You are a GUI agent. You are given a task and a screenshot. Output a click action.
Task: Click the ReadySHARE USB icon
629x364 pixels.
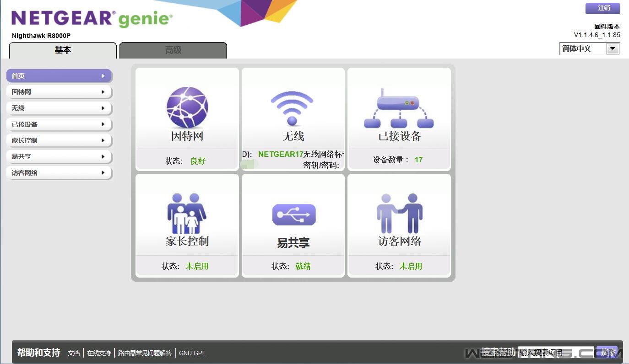click(x=293, y=214)
